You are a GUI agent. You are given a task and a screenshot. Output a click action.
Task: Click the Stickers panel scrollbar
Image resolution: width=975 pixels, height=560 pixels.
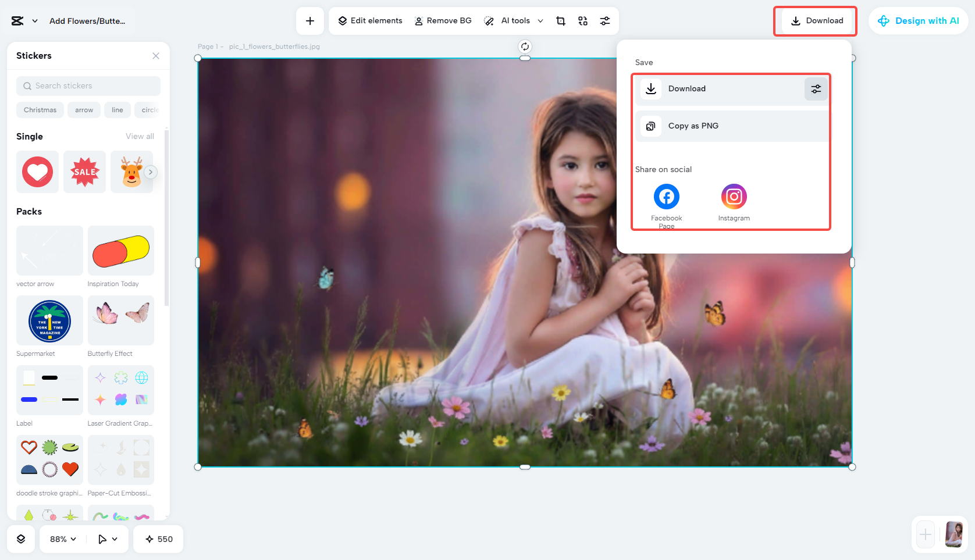click(167, 217)
